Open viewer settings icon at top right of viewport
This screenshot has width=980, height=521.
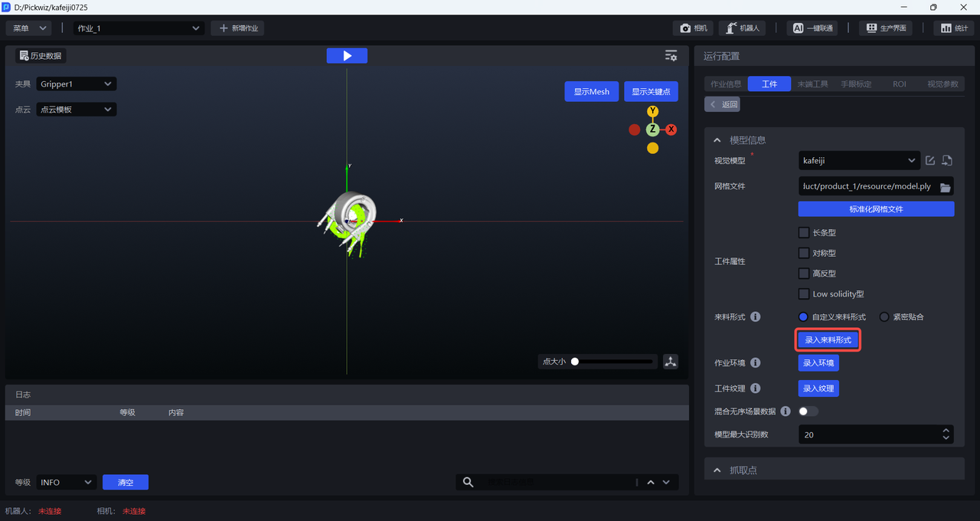click(671, 56)
